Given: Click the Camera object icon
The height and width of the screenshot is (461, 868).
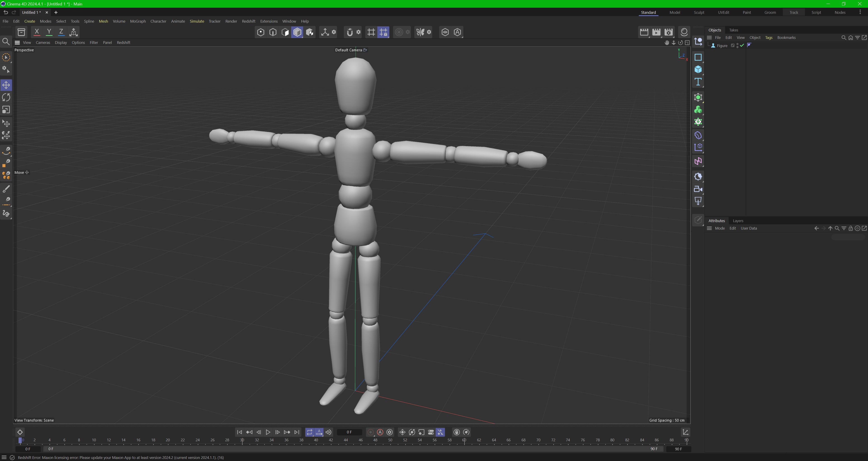Looking at the screenshot, I should tap(698, 189).
